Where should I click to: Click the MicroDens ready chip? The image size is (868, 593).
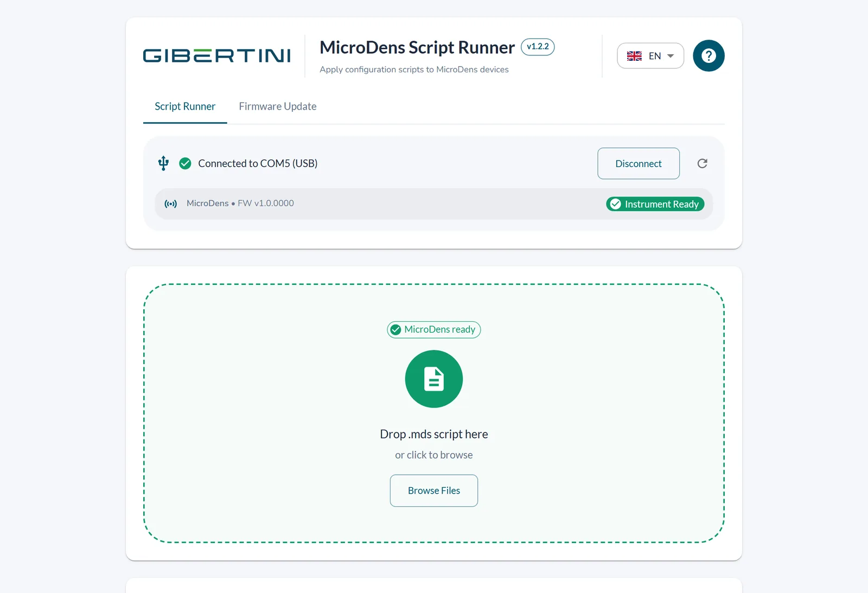coord(434,329)
